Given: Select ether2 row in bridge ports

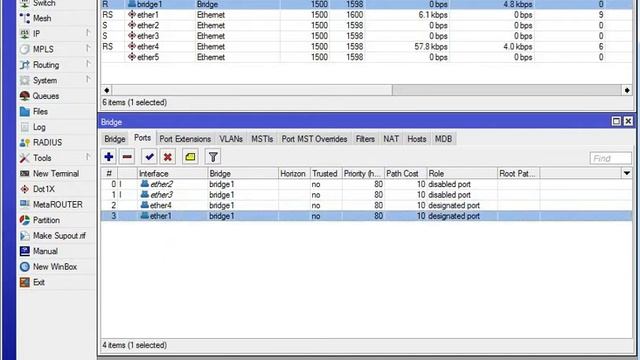Looking at the screenshot, I should (366, 184).
